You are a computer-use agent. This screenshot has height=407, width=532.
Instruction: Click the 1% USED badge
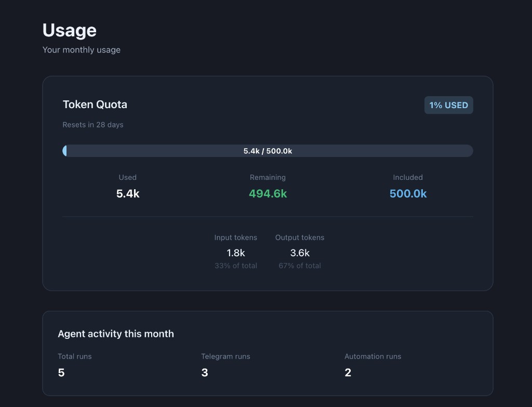(448, 105)
